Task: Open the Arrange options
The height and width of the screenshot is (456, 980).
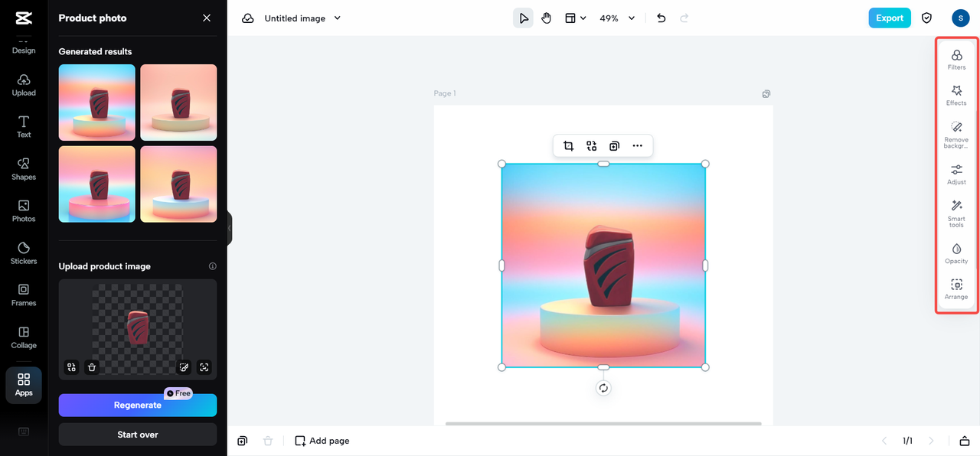Action: (x=956, y=289)
